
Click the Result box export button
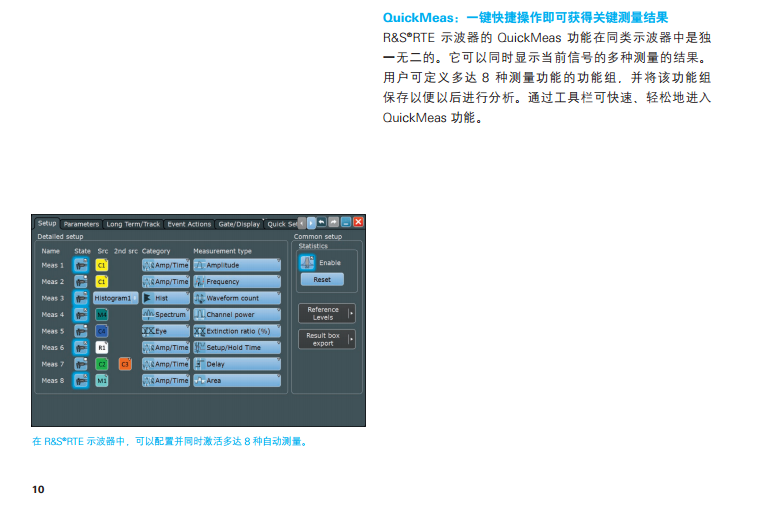point(327,340)
